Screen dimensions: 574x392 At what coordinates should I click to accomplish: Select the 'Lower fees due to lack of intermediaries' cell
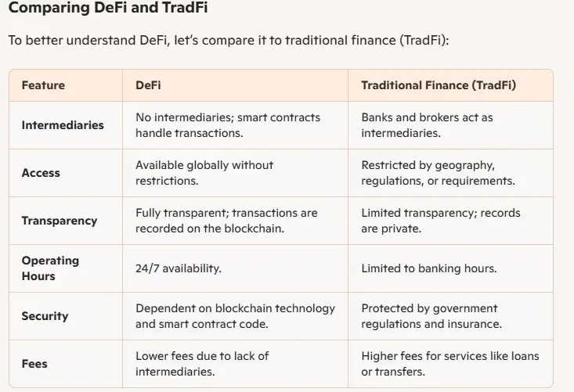click(202, 364)
